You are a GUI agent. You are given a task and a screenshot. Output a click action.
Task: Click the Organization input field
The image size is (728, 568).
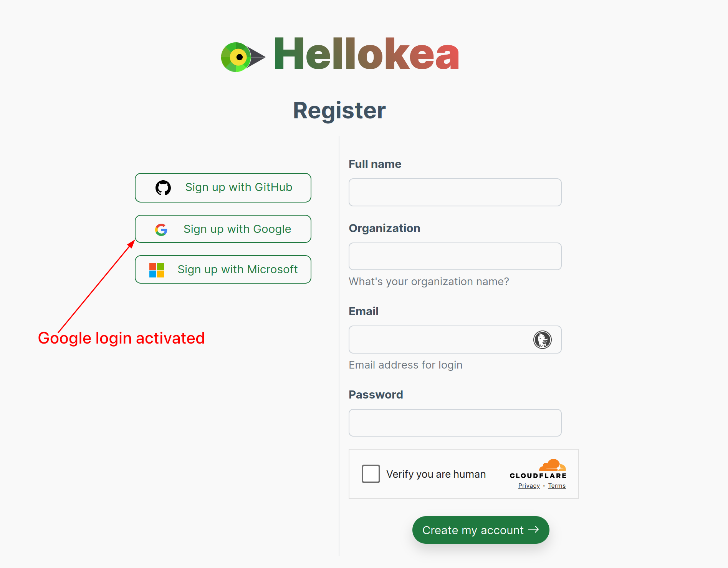(455, 256)
